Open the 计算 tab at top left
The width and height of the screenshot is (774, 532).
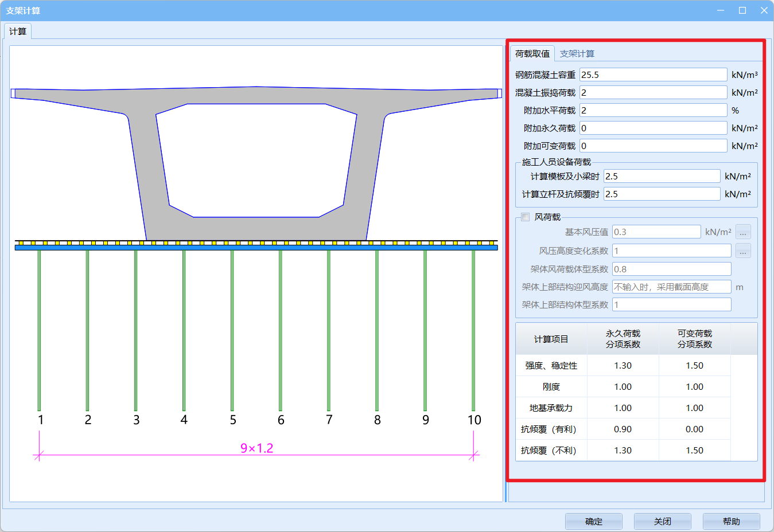(18, 32)
